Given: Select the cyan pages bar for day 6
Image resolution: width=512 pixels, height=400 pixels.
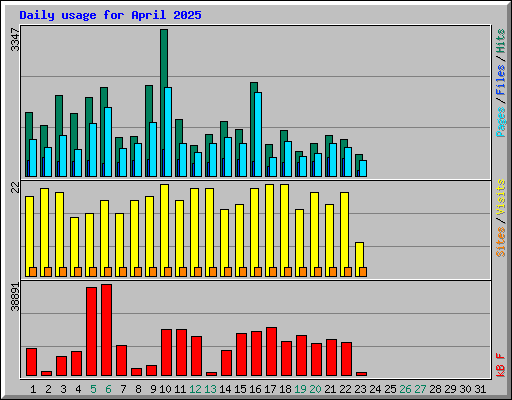Looking at the screenshot, I should coord(108,142).
